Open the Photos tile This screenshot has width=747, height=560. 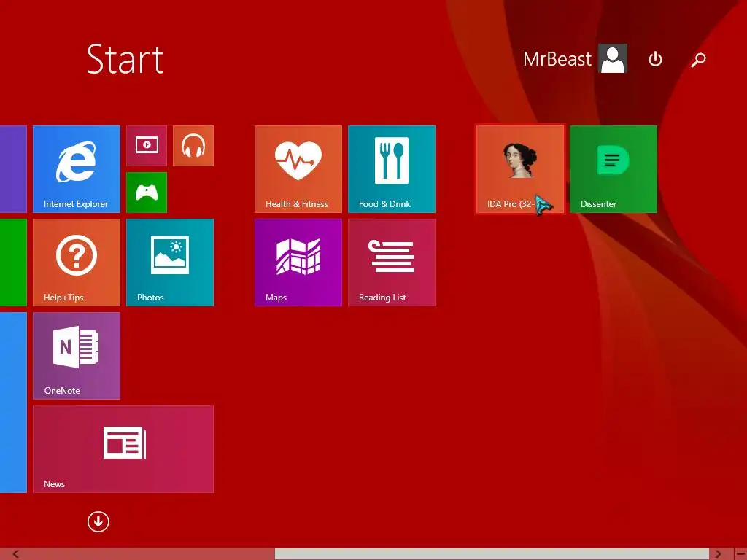tap(169, 262)
